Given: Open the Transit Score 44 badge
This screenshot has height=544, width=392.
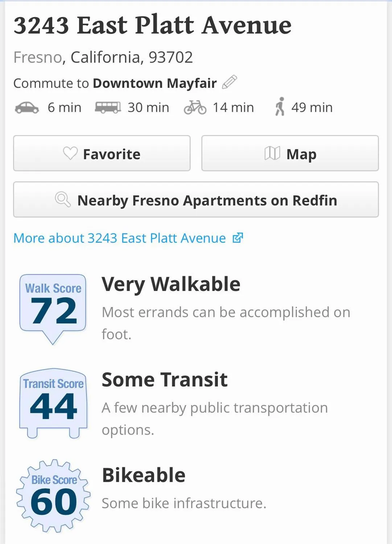Looking at the screenshot, I should (x=53, y=404).
